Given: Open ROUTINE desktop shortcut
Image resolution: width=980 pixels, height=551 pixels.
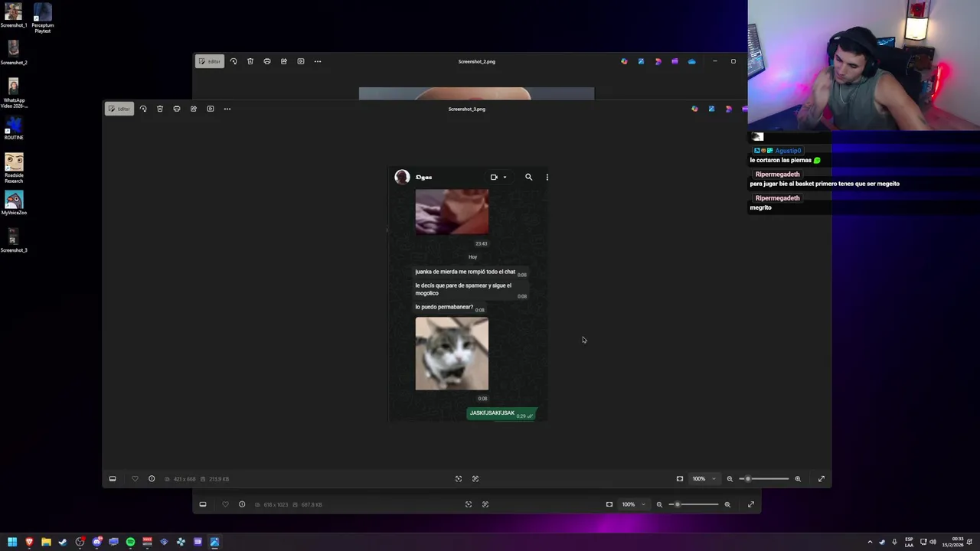Looking at the screenshot, I should [x=14, y=128].
